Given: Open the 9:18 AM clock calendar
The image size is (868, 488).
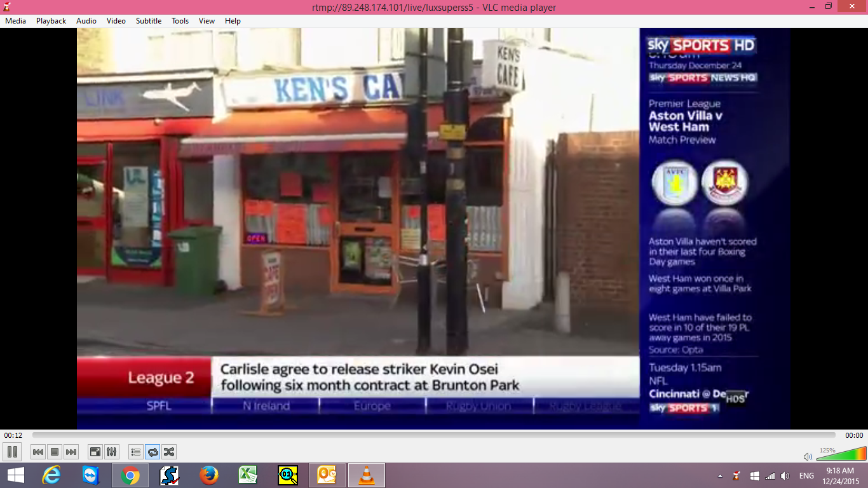Looking at the screenshot, I should click(x=839, y=475).
